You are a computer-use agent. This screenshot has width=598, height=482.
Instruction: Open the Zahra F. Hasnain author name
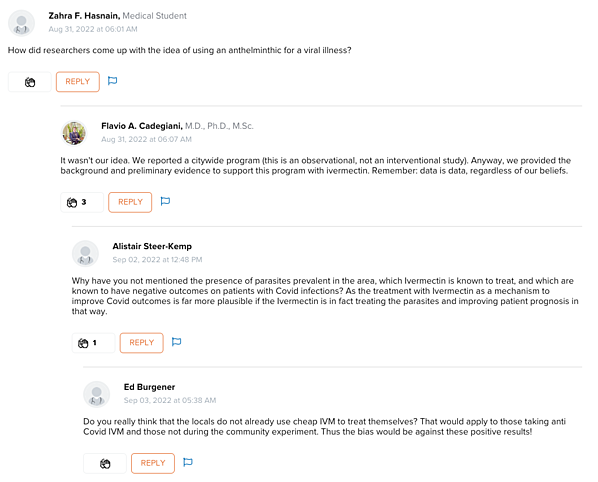pos(84,16)
